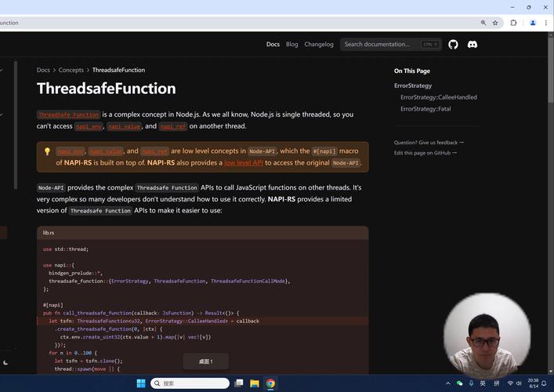The height and width of the screenshot is (392, 554).
Task: Click the 拼 IME mode indicator
Action: (497, 383)
